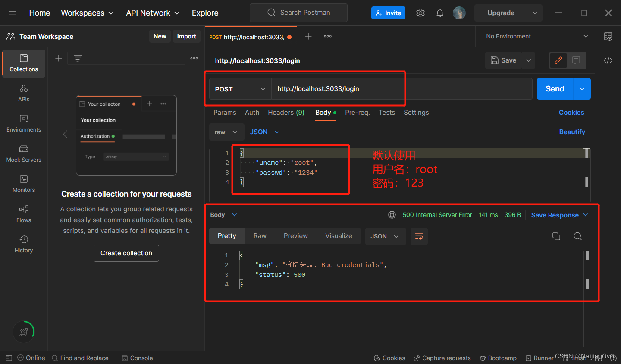Open the Save options dropdown arrow
621x364 pixels.
point(529,60)
